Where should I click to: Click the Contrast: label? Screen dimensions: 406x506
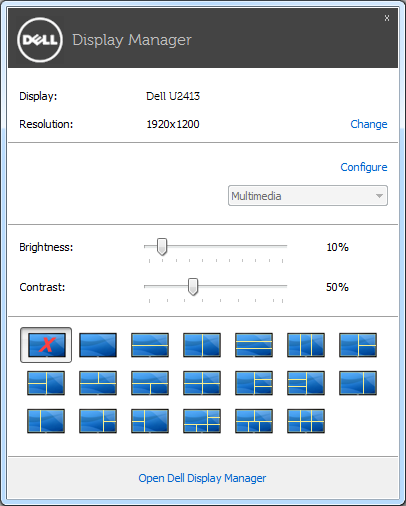coord(42,287)
